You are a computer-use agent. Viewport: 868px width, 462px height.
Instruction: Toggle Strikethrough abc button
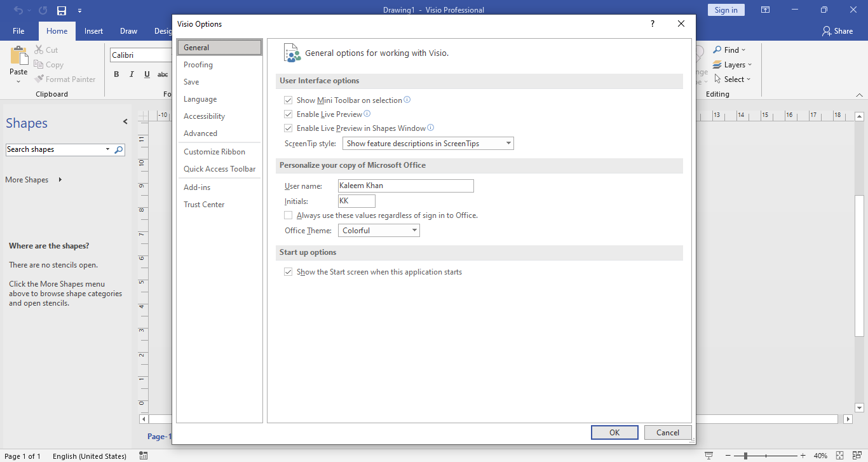(163, 74)
